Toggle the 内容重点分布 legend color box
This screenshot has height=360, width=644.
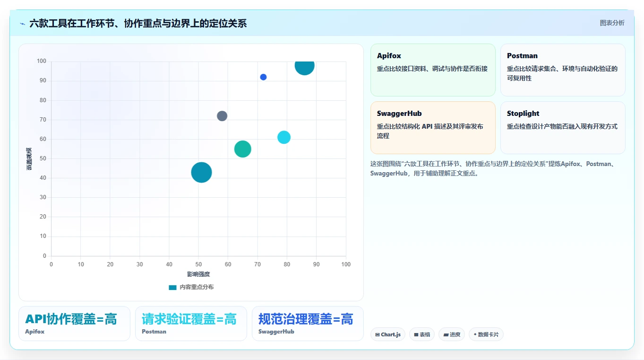pos(172,287)
